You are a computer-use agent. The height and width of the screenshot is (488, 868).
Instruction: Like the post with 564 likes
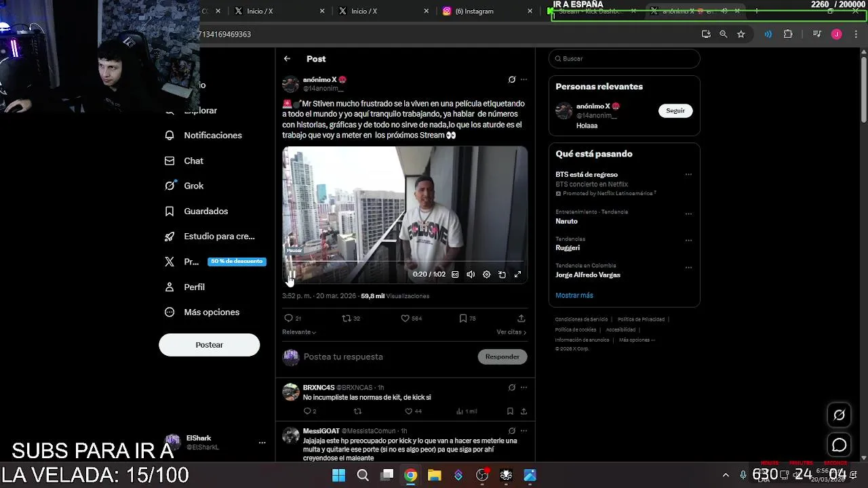pyautogui.click(x=411, y=318)
